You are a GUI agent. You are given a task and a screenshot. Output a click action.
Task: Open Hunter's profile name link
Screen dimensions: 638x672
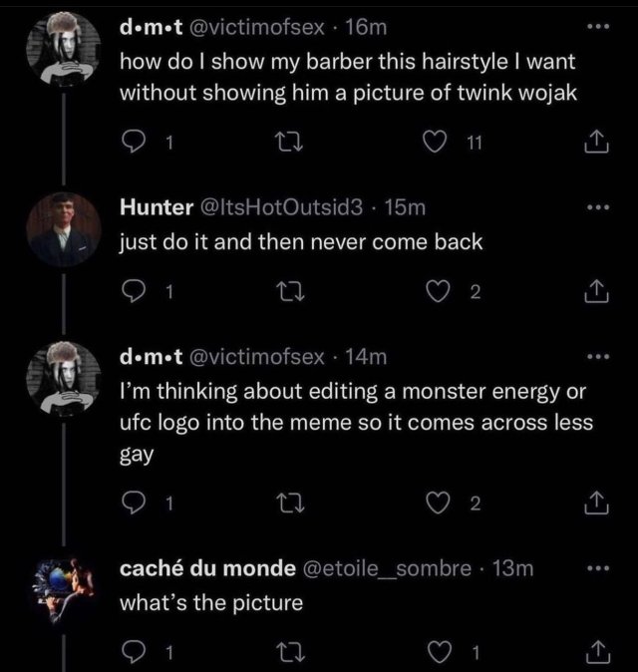(157, 207)
